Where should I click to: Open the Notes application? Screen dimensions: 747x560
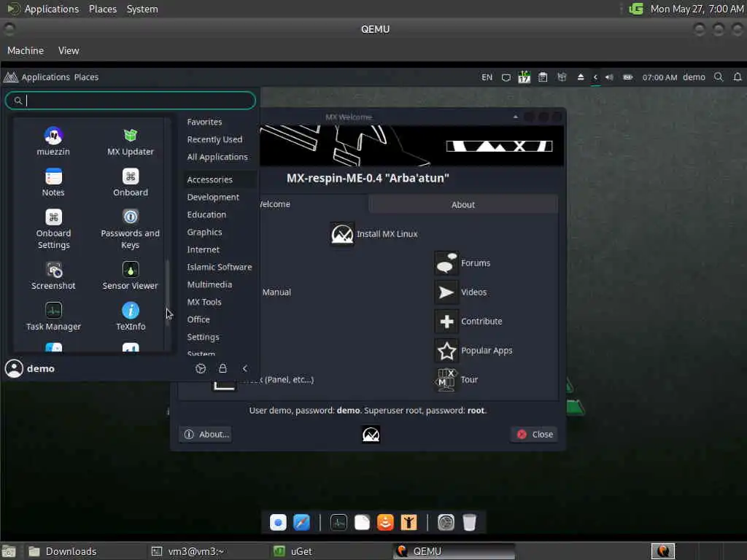pyautogui.click(x=53, y=182)
